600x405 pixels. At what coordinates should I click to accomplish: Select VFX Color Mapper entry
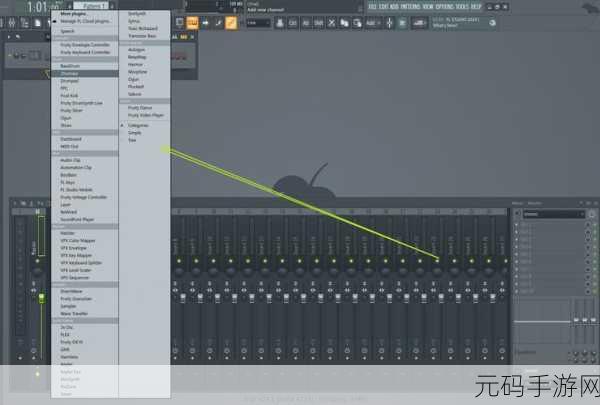click(x=78, y=240)
